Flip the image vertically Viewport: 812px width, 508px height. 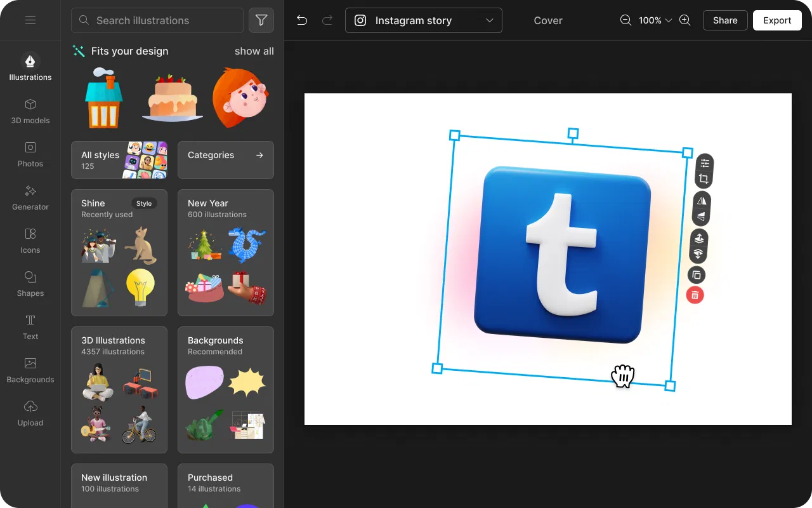(x=702, y=217)
